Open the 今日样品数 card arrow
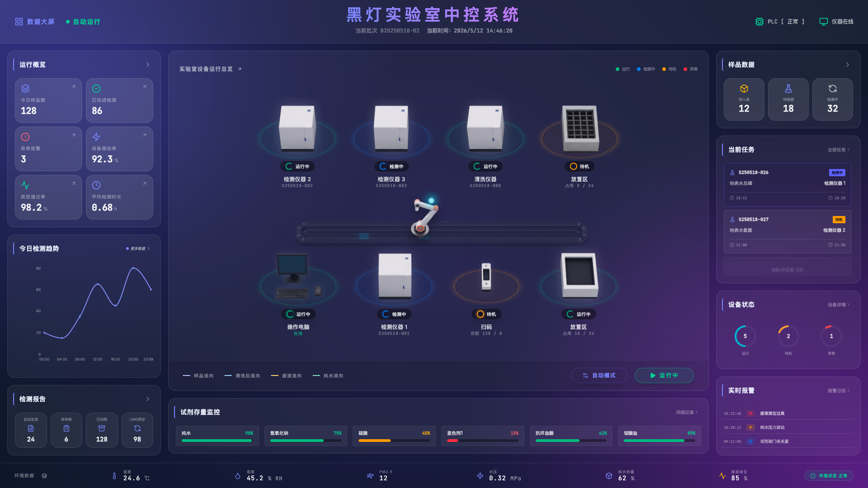Image resolution: width=868 pixels, height=488 pixels. click(x=74, y=87)
